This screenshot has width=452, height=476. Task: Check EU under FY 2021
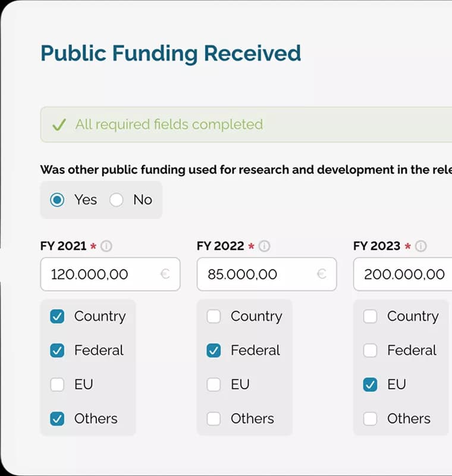[x=57, y=384]
